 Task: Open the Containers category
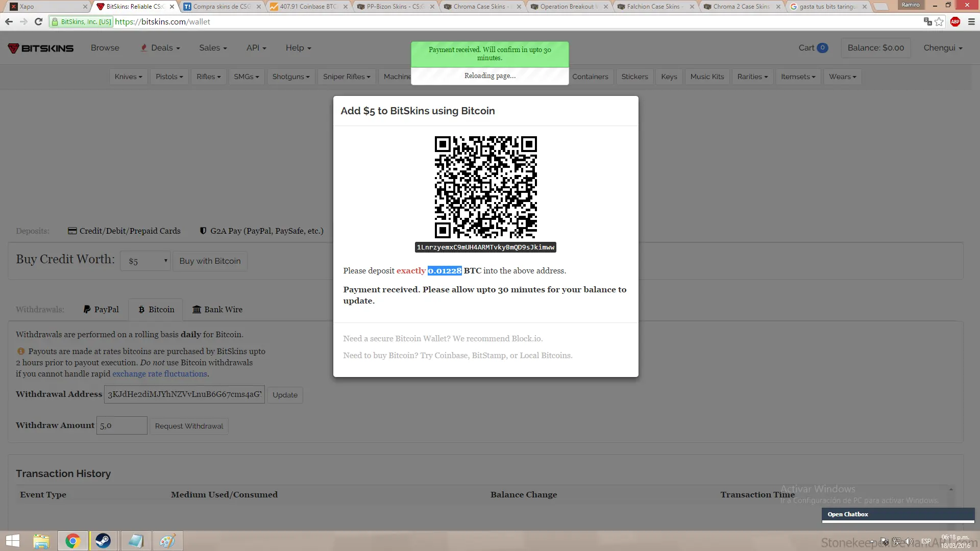590,77
